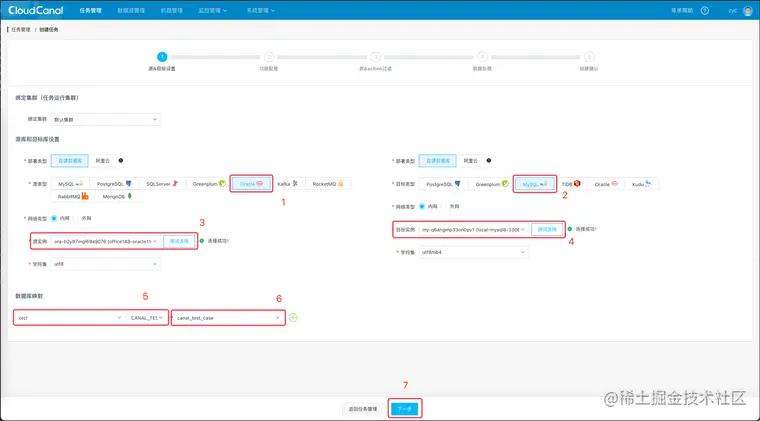Select 自建数据库 for source deployment type

[x=70, y=160]
